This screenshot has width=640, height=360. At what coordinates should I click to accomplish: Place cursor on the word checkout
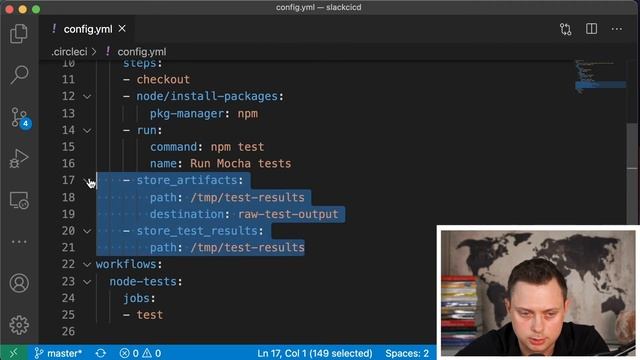pos(163,79)
